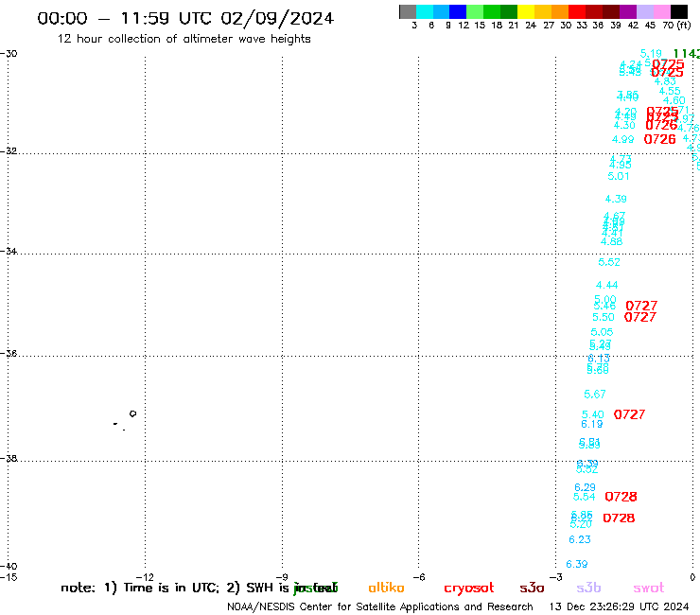
Task: Click the note 'Time is in UTC' text
Action: (x=171, y=588)
